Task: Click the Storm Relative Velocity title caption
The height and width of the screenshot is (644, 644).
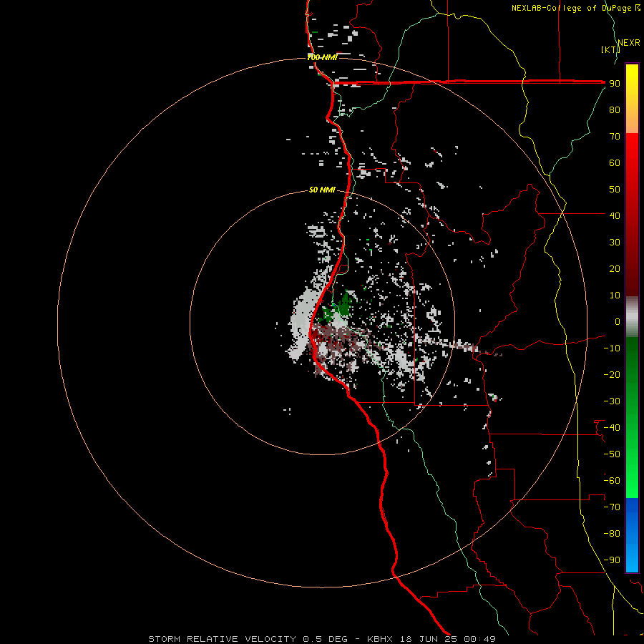Action: 322,639
